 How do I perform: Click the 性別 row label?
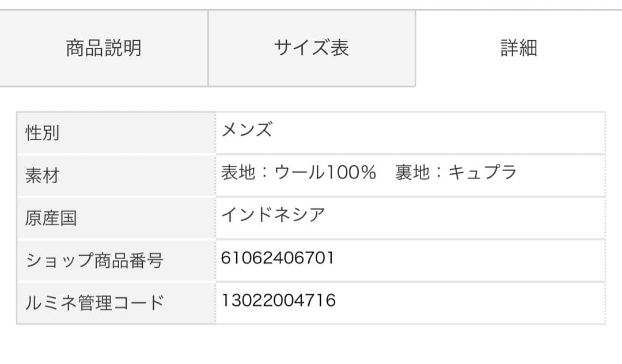[x=43, y=134]
